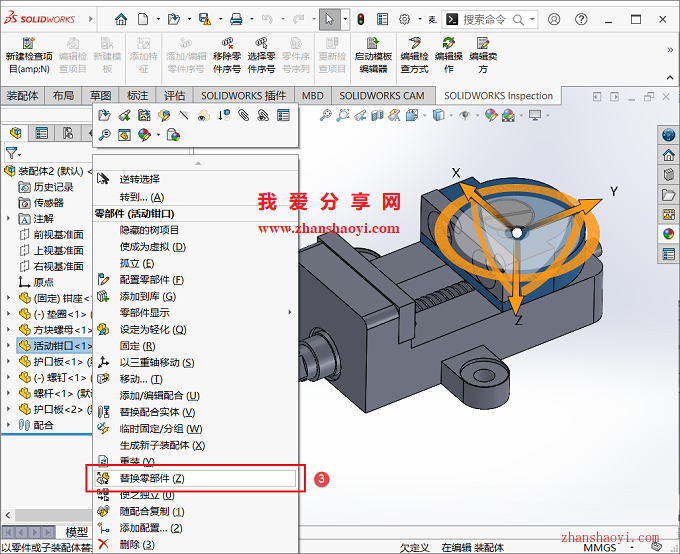Click the horizontal scrollbar left arrow of tree
Viewport: 680px width, 554px height.
pyautogui.click(x=8, y=515)
